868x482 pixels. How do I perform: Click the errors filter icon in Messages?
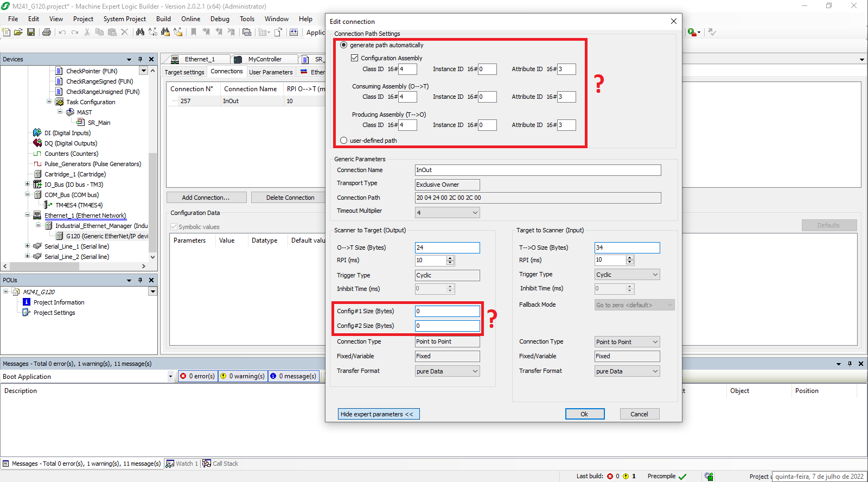(183, 376)
